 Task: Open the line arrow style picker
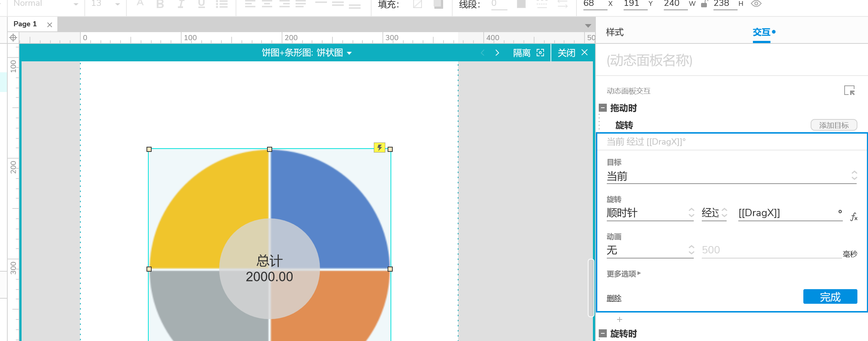(562, 4)
